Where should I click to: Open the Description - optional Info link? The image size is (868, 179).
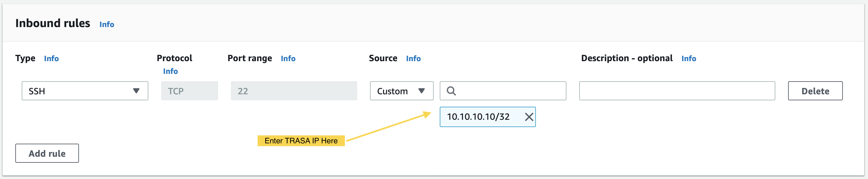(688, 59)
